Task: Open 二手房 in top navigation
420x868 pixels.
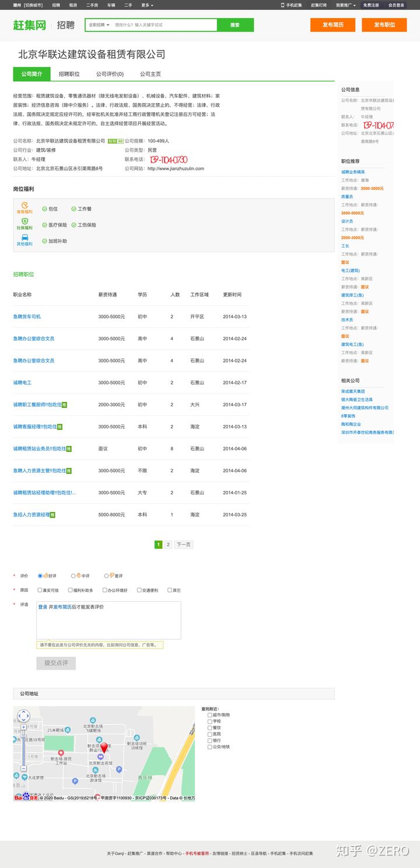Action: pyautogui.click(x=92, y=5)
